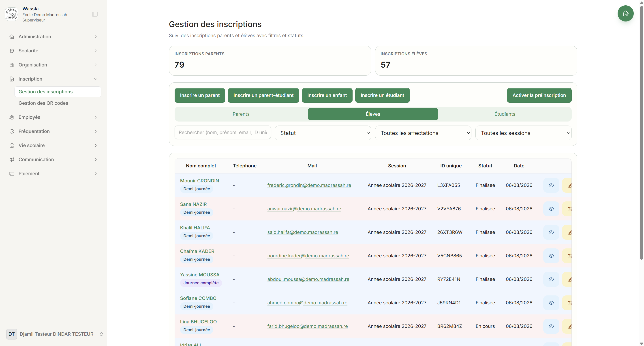Click the Inscription document icon
Screen dimensions: 644x346
[12, 79]
